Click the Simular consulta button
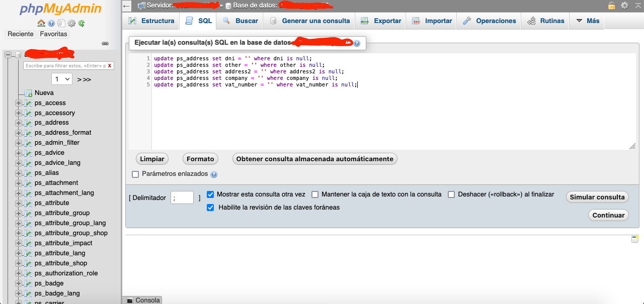 point(597,197)
